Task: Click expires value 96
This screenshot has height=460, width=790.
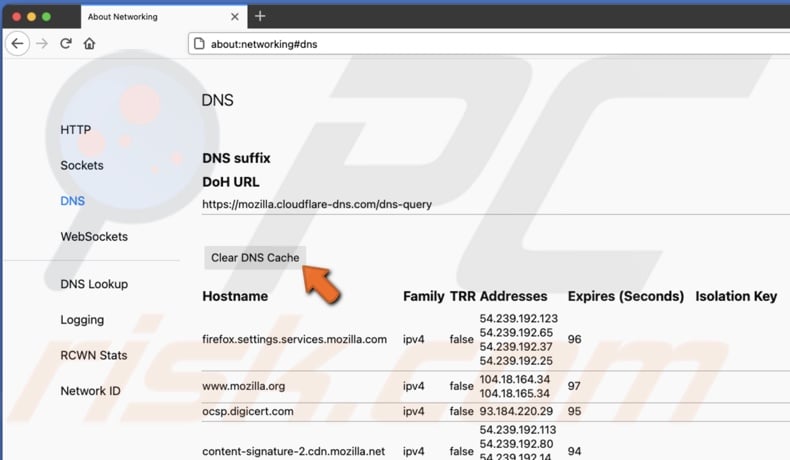Action: 574,340
